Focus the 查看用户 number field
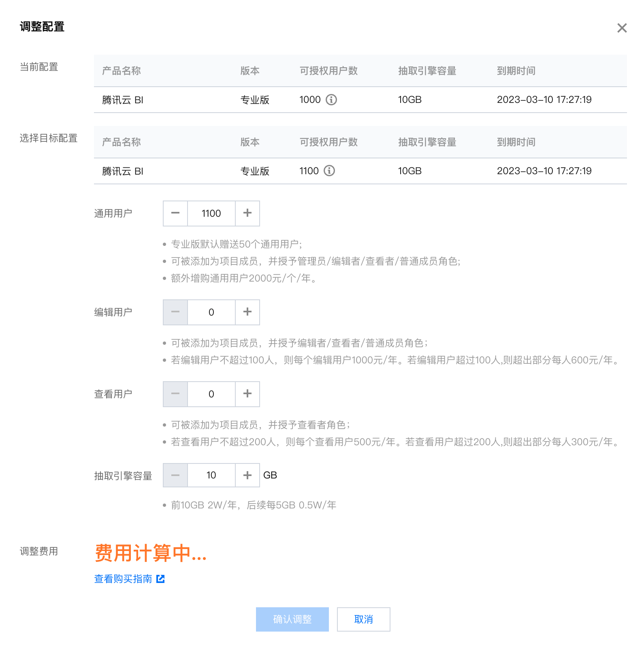 pos(211,394)
